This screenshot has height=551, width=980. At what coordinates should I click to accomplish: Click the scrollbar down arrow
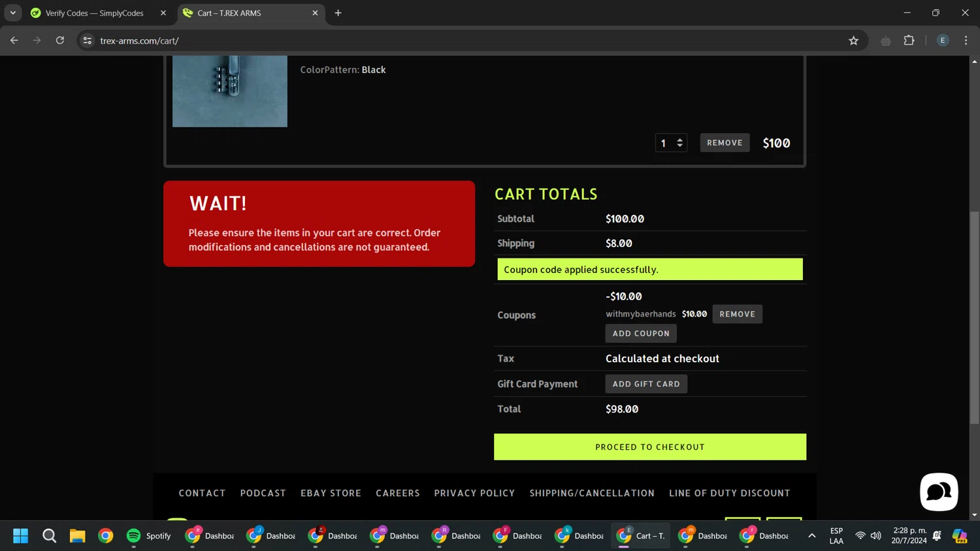974,515
